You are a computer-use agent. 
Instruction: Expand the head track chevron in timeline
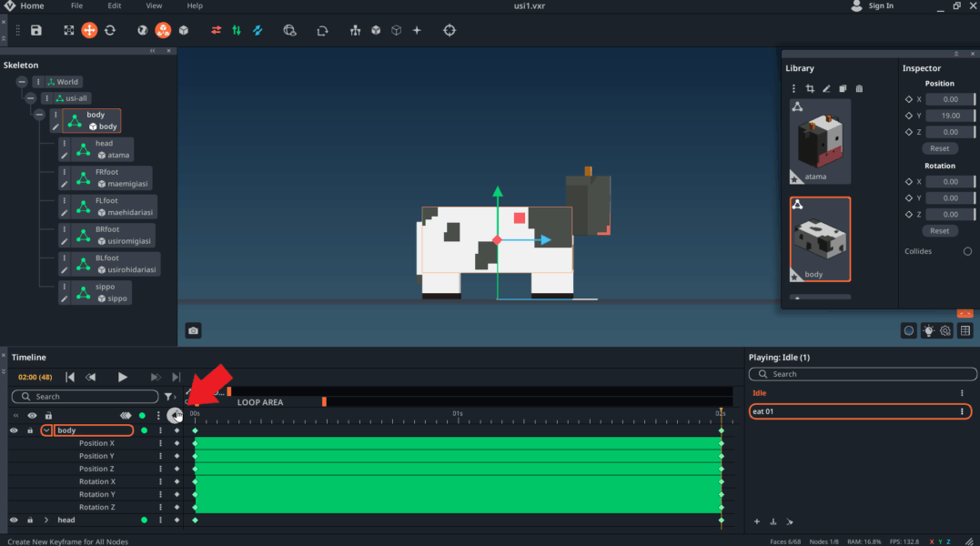click(46, 520)
